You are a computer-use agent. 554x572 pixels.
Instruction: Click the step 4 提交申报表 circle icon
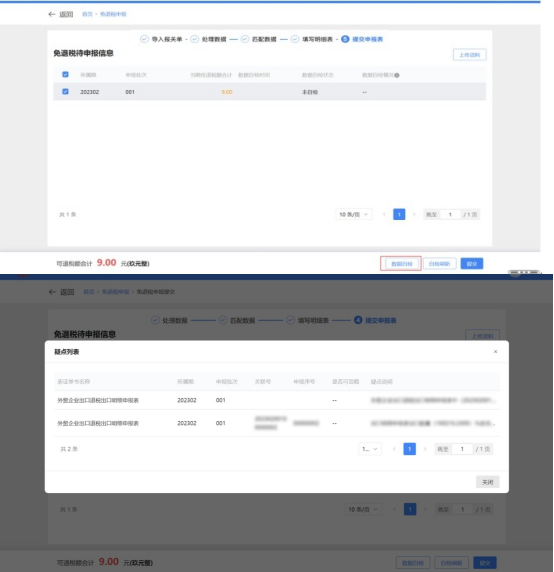pos(358,320)
